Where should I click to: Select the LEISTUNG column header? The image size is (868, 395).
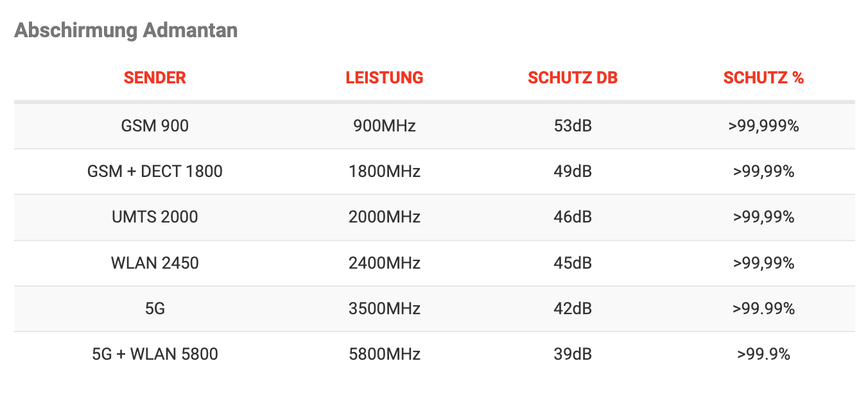[385, 78]
